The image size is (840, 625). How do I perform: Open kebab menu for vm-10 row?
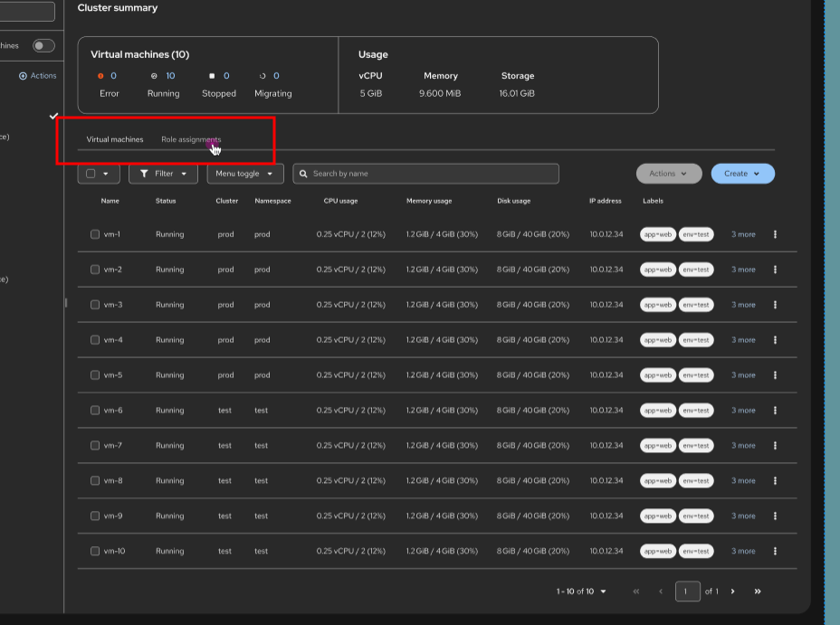pos(775,551)
